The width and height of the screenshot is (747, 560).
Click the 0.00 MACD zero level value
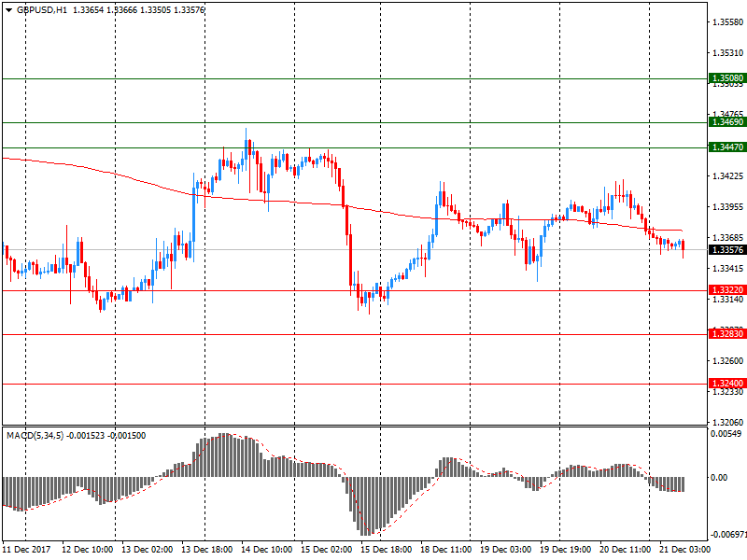coord(719,477)
